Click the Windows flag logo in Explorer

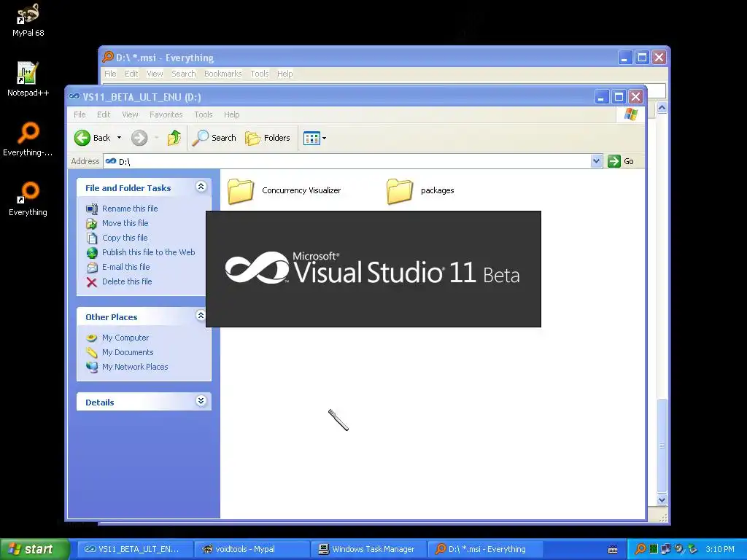tap(631, 114)
